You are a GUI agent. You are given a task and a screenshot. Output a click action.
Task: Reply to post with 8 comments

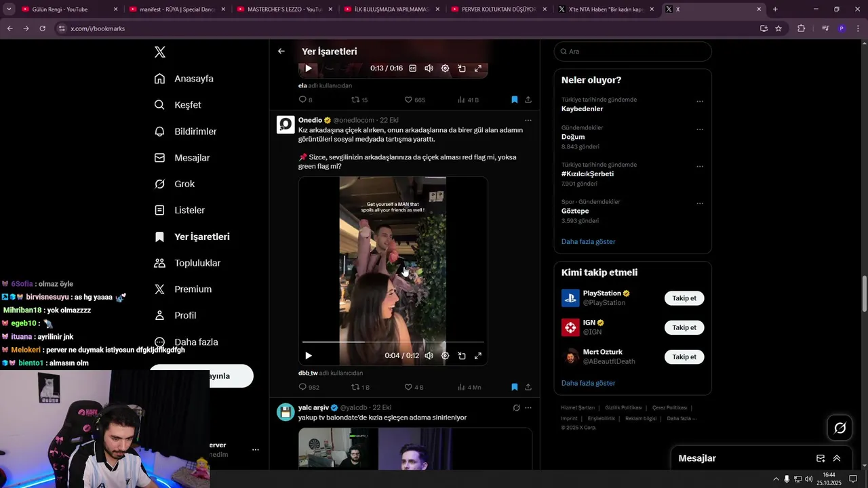pyautogui.click(x=305, y=100)
